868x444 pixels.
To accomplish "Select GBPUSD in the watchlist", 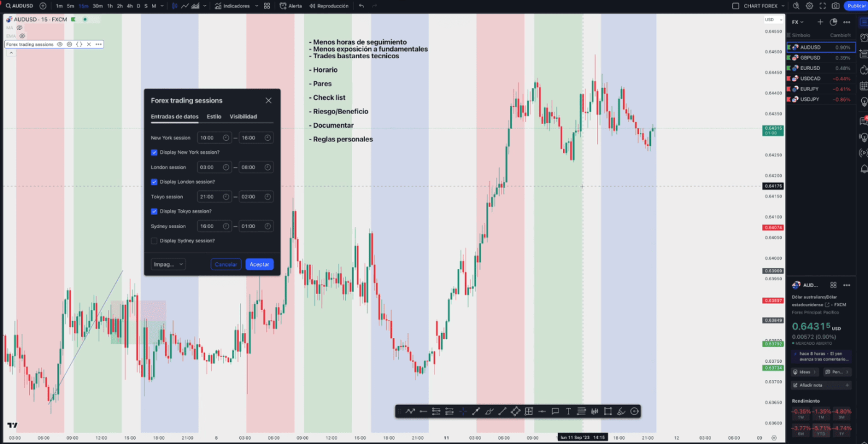I will (x=821, y=58).
